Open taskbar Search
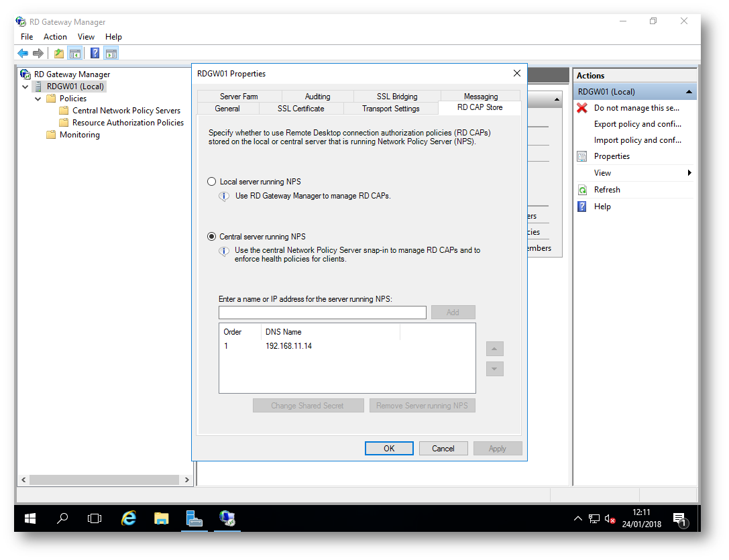This screenshot has height=560, width=729. 62,518
